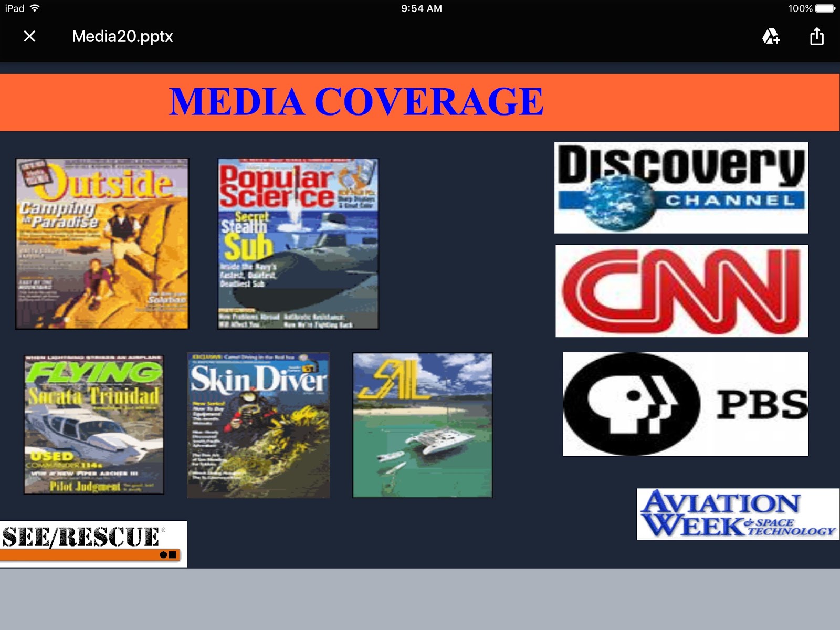Tap the Wi-Fi status icon

(35, 8)
